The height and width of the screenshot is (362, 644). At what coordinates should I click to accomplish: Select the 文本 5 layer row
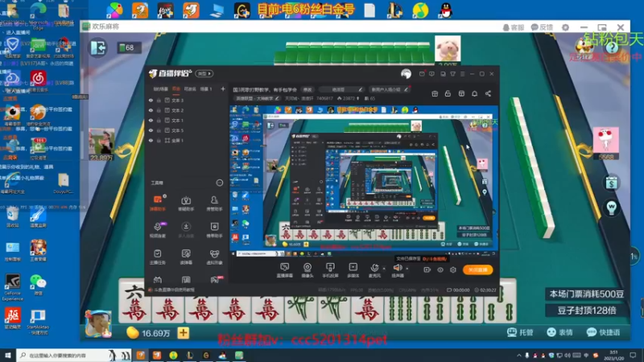186,130
